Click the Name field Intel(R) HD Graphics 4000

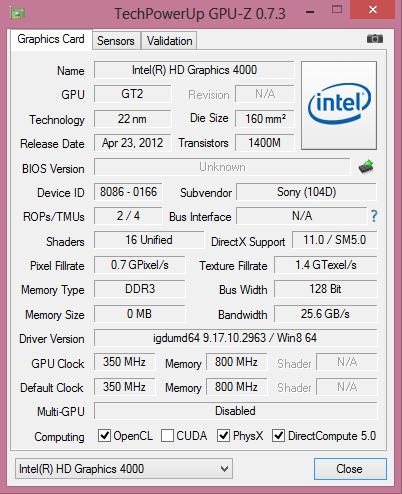point(194,70)
